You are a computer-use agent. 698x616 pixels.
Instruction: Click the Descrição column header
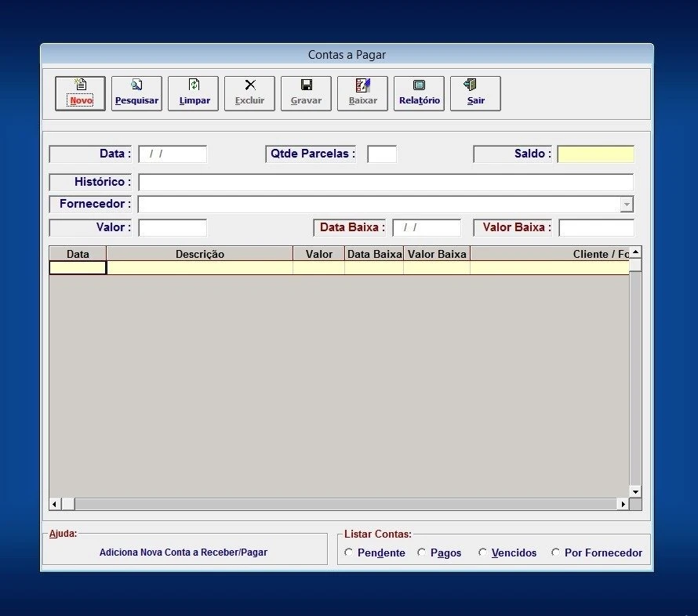(x=199, y=254)
